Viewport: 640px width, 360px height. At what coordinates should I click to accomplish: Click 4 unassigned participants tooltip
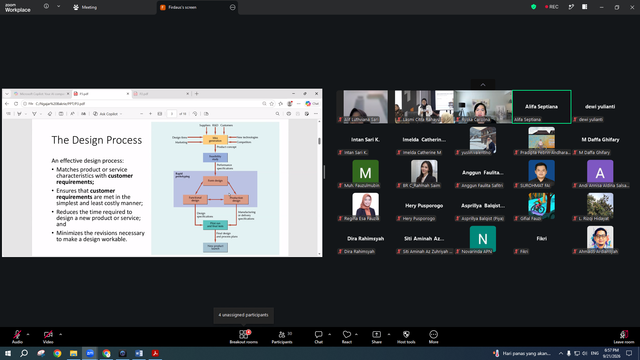click(244, 315)
